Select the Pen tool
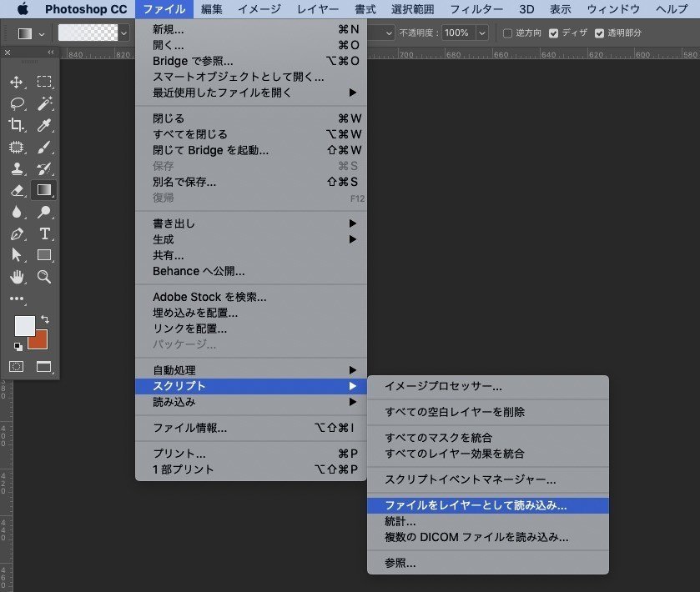 click(17, 233)
